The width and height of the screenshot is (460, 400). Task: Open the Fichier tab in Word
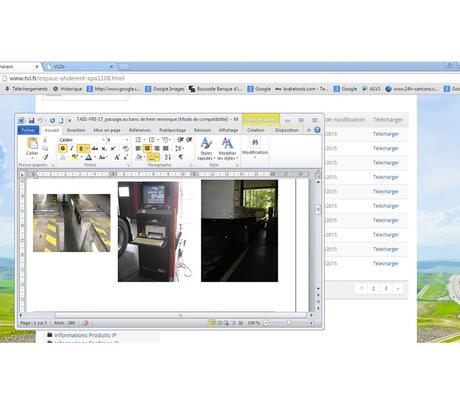coord(28,130)
